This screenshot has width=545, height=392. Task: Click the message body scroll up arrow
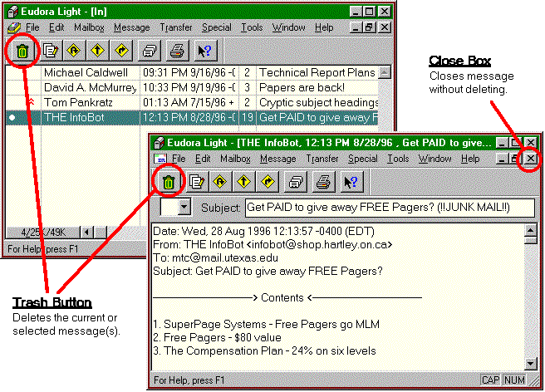(x=530, y=230)
